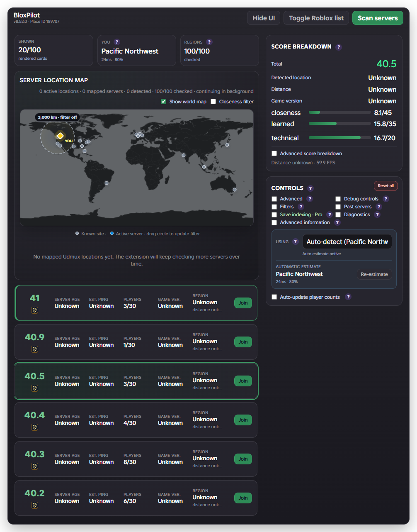This screenshot has height=532, width=417.
Task: Enable the Closeness filter checkbox
Action: (213, 101)
